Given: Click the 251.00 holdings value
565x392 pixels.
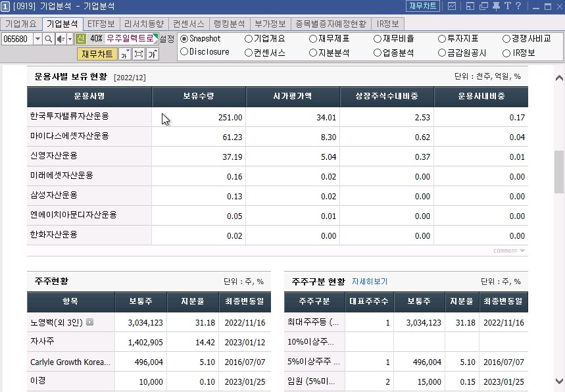Looking at the screenshot, I should (230, 118).
